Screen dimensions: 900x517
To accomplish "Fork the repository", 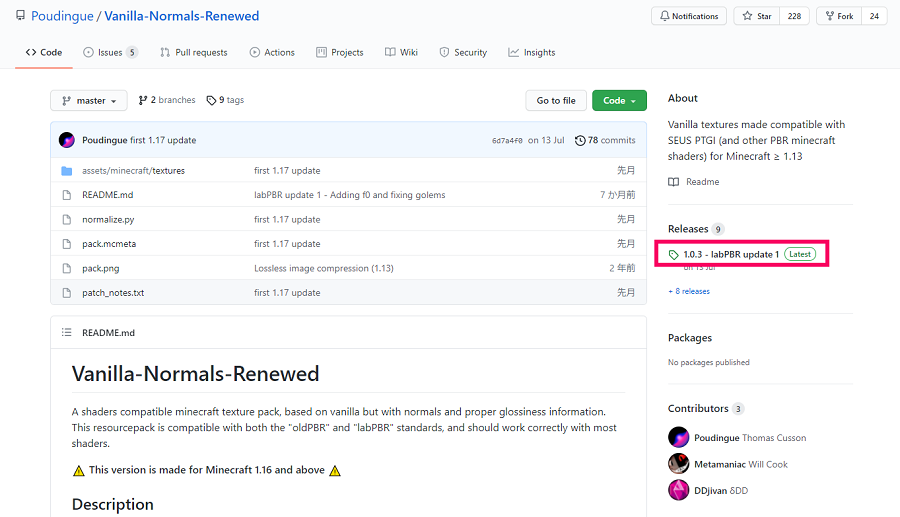I will (839, 16).
